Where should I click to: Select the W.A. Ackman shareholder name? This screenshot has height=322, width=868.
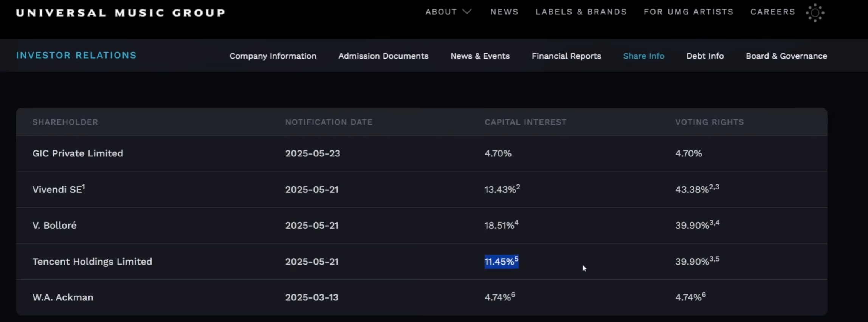[x=63, y=297]
